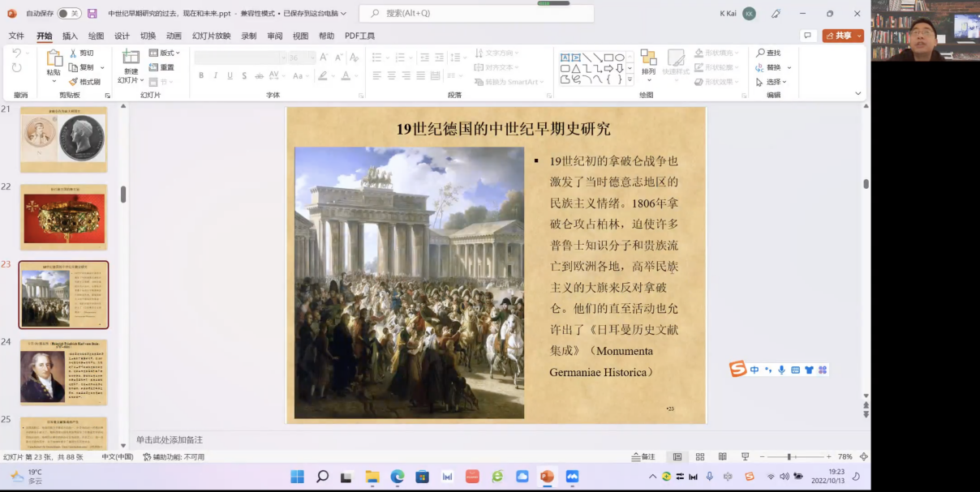Open the Insert ribbon tab
This screenshot has width=980, height=492.
(70, 36)
